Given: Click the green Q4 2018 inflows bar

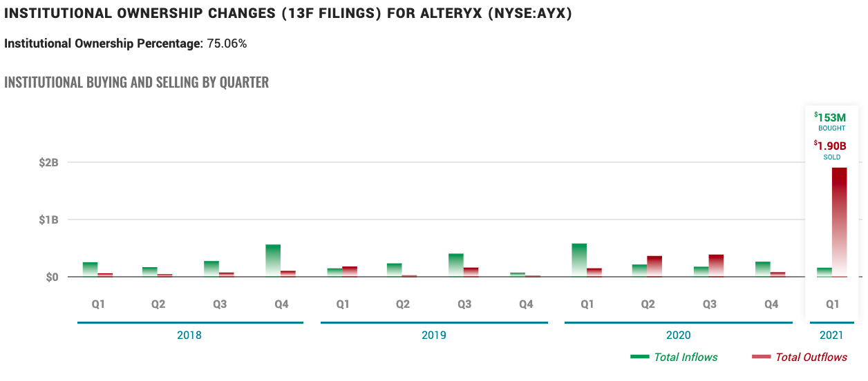Looking at the screenshot, I should (273, 261).
